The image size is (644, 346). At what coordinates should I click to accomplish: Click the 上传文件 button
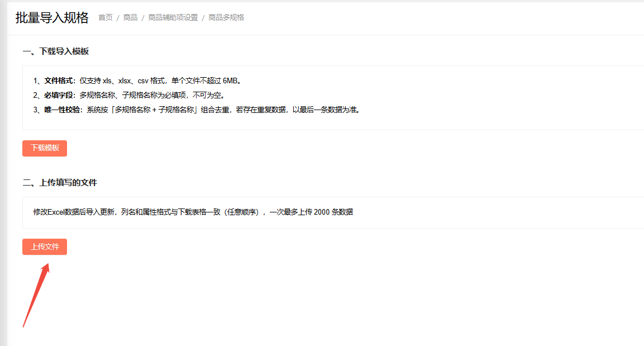pos(45,247)
